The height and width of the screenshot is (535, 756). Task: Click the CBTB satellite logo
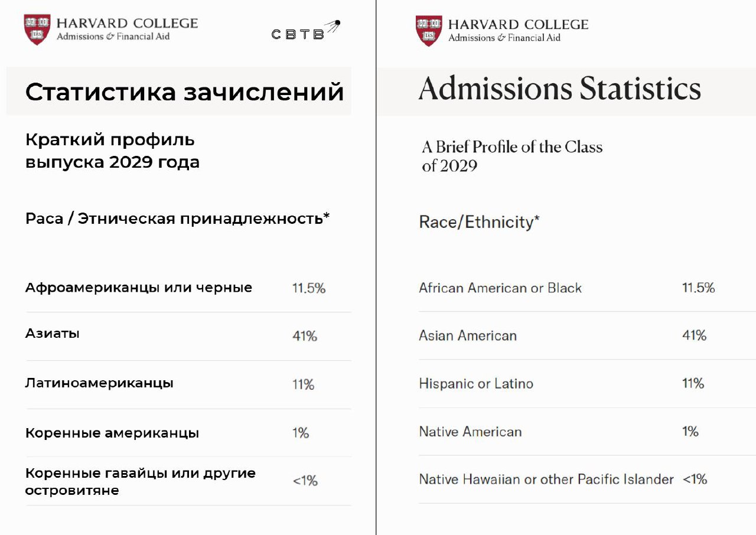[305, 31]
